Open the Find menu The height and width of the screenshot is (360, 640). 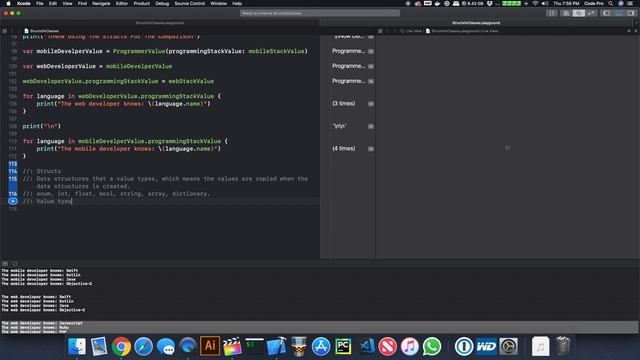point(82,3)
